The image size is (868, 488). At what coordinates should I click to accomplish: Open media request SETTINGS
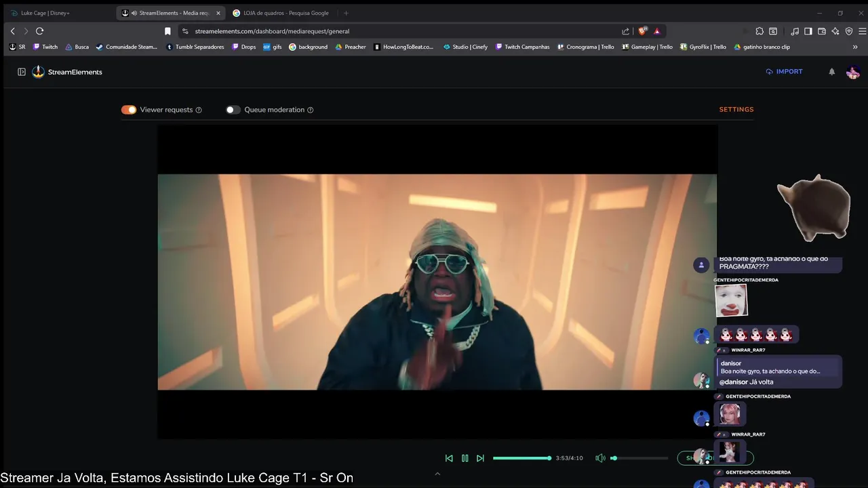pos(736,109)
